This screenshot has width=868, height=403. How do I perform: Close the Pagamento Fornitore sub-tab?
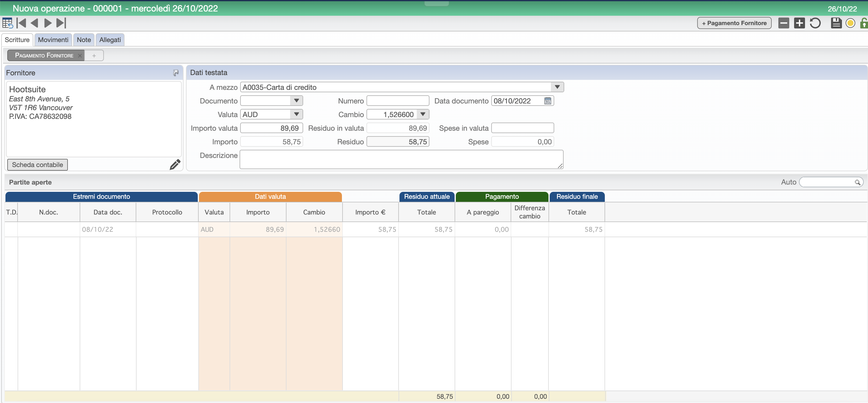(x=80, y=56)
